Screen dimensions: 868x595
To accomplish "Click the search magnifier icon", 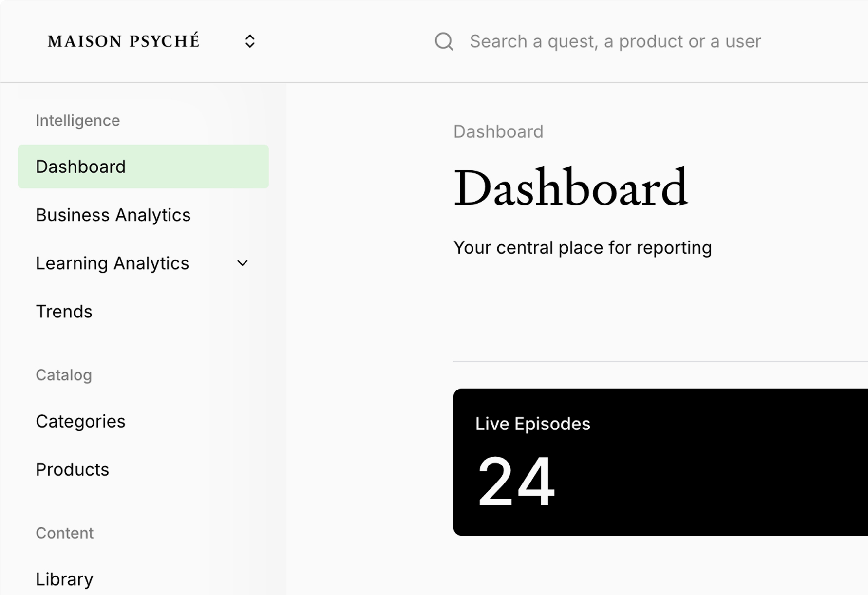I will pos(444,42).
